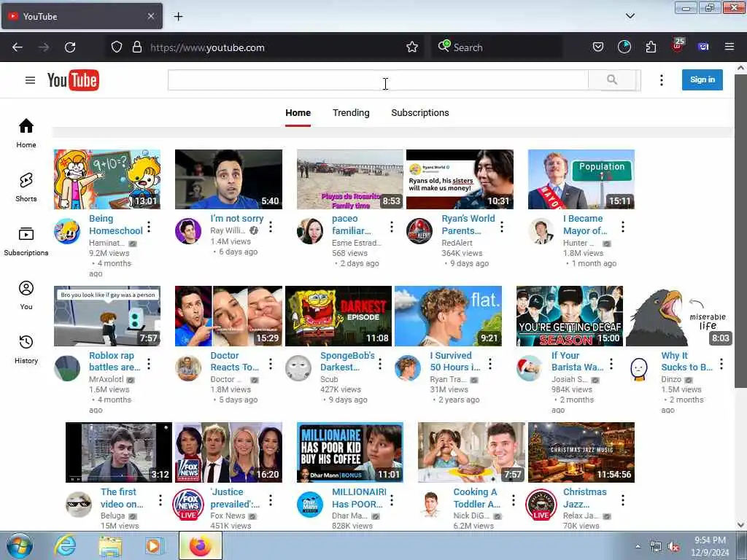Image resolution: width=747 pixels, height=560 pixels.
Task: Open options menu for SpongeBob's Darkest video
Action: coord(379,365)
